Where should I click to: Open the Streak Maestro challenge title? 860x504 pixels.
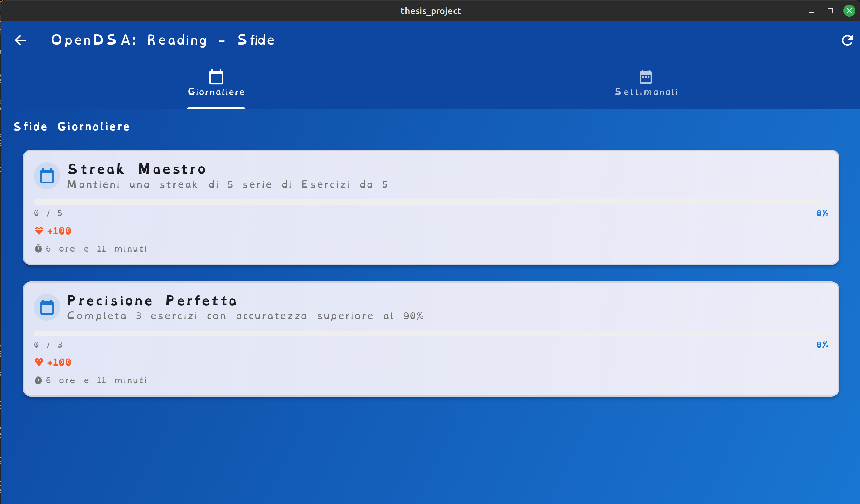137,169
